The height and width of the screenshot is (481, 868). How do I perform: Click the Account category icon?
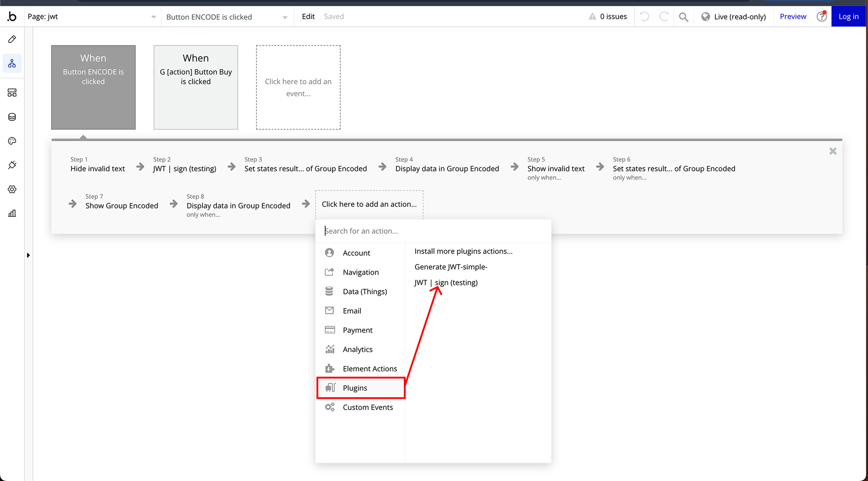click(x=329, y=252)
